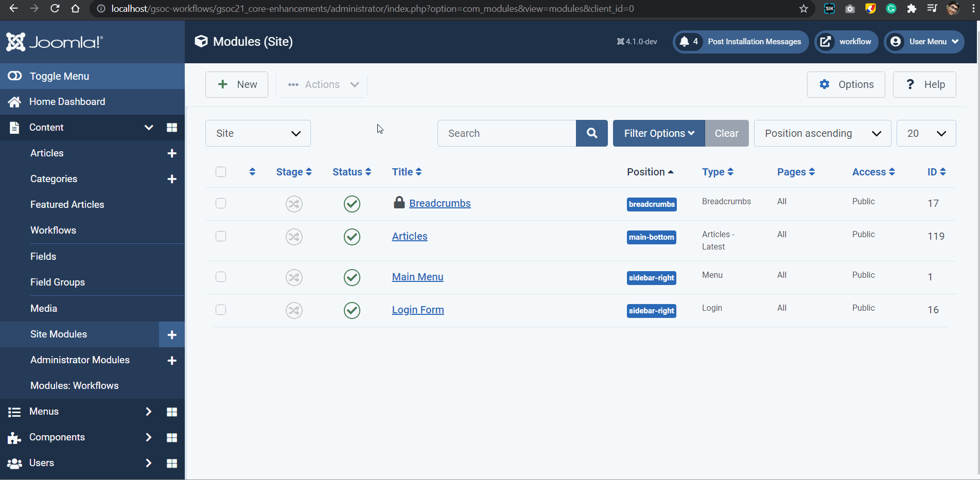Sort table by ID
This screenshot has width=980, height=480.
click(x=937, y=172)
